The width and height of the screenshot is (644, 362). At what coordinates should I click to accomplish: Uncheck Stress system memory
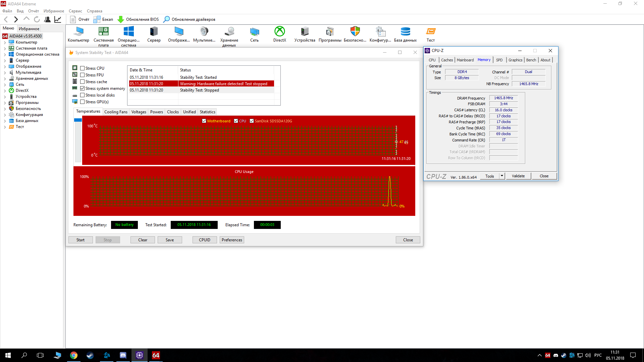[x=83, y=88]
